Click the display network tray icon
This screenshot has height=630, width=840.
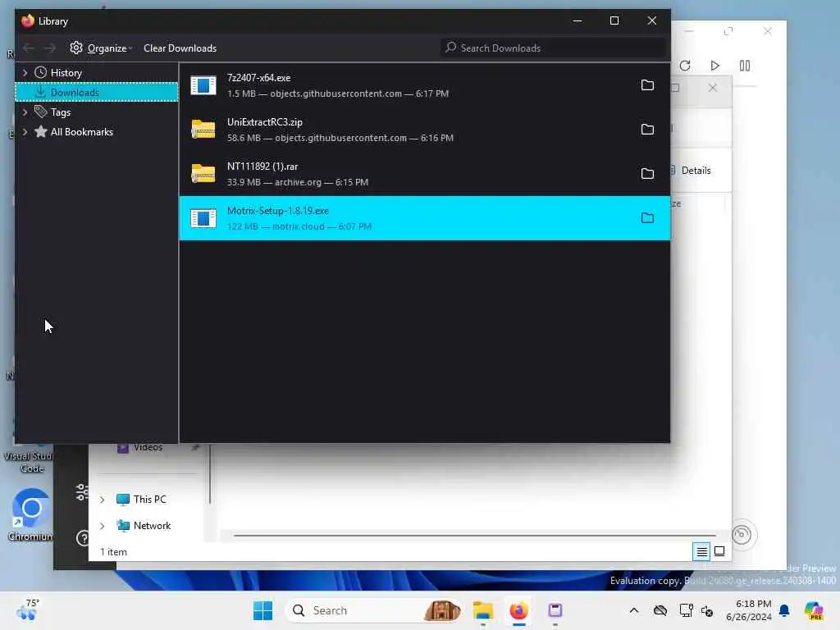pos(687,610)
